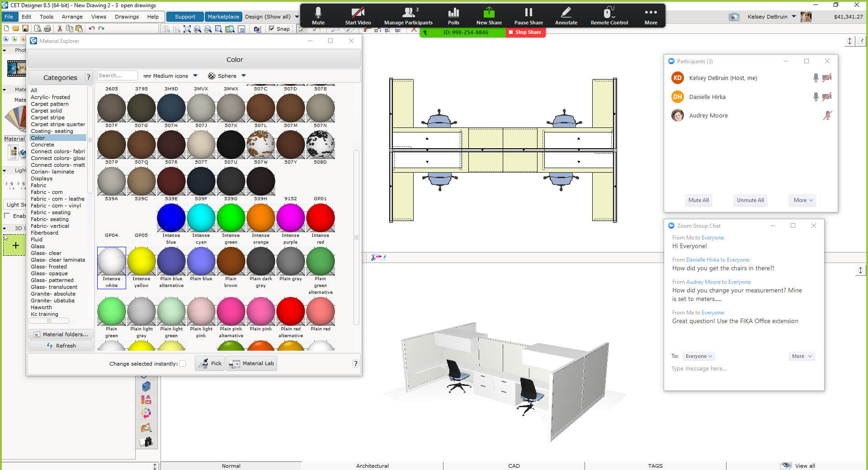The image size is (868, 470).
Task: Open the Arrange menu
Action: pos(72,17)
